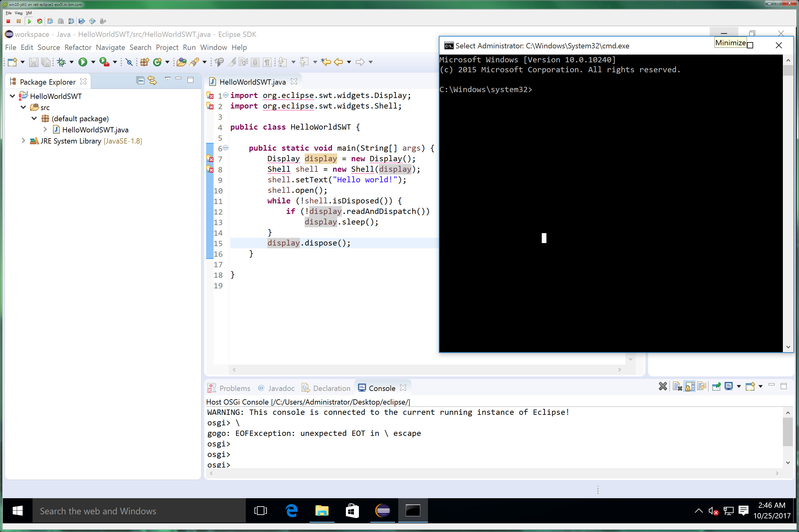The width and height of the screenshot is (799, 532).
Task: Switch to the Javadoc tab
Action: (x=276, y=388)
